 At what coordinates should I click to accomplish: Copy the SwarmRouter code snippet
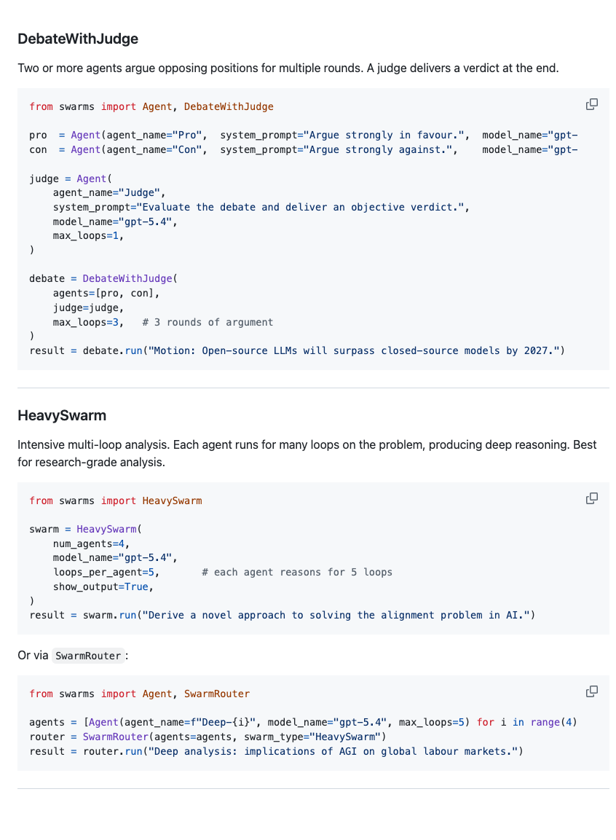coord(591,691)
